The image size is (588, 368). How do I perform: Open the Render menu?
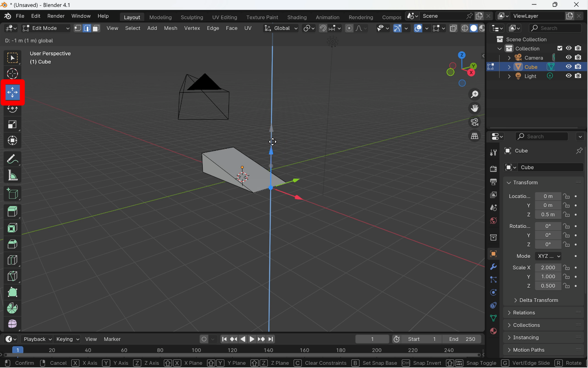(x=56, y=16)
